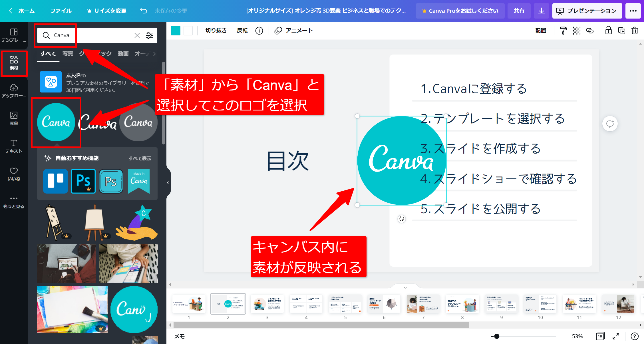Click Canva Proをお試しください button
The image size is (644, 344).
(460, 11)
